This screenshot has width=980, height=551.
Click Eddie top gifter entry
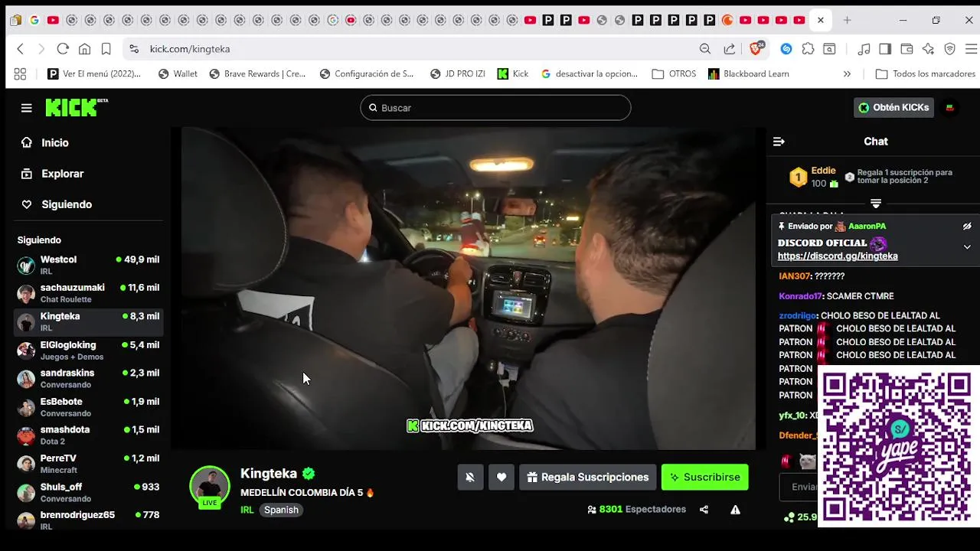tap(813, 178)
